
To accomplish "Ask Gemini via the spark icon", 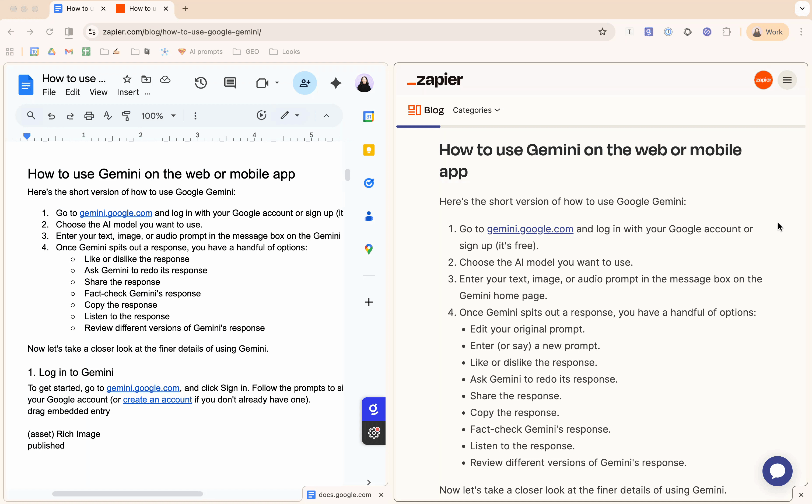I will 336,83.
